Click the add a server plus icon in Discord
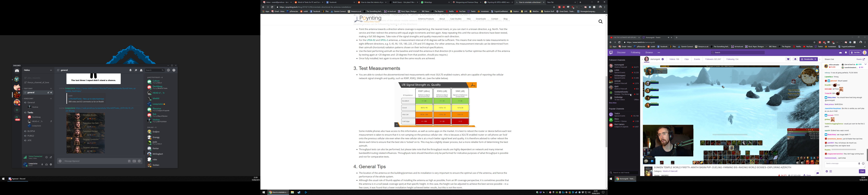Image resolution: width=868 pixels, height=195 pixels. point(17,110)
